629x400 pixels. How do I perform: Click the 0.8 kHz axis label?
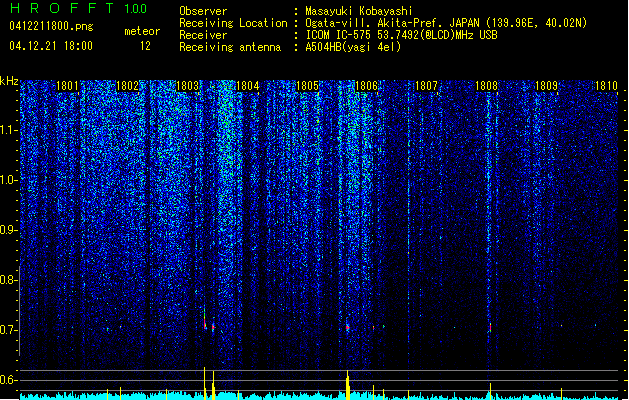(x=8, y=280)
